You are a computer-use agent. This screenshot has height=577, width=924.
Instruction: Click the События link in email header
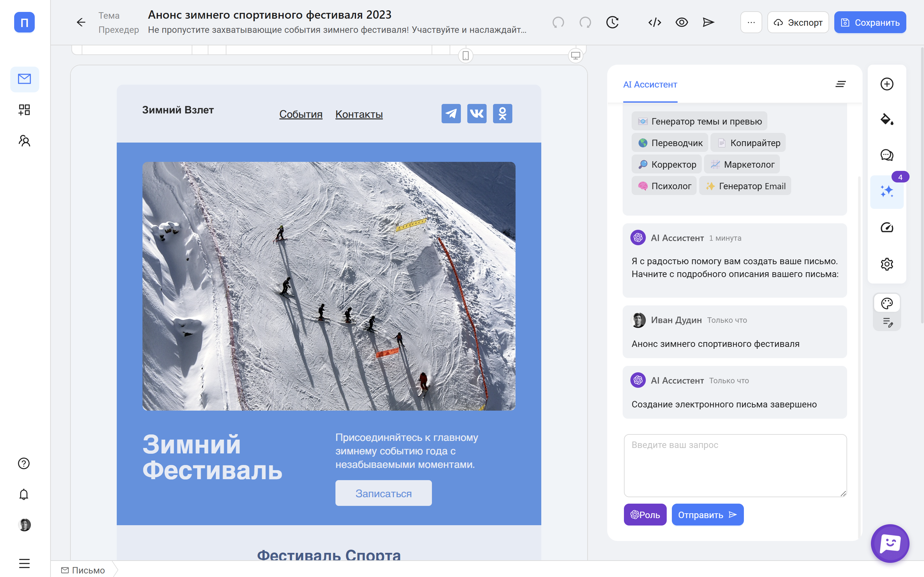[x=301, y=114]
